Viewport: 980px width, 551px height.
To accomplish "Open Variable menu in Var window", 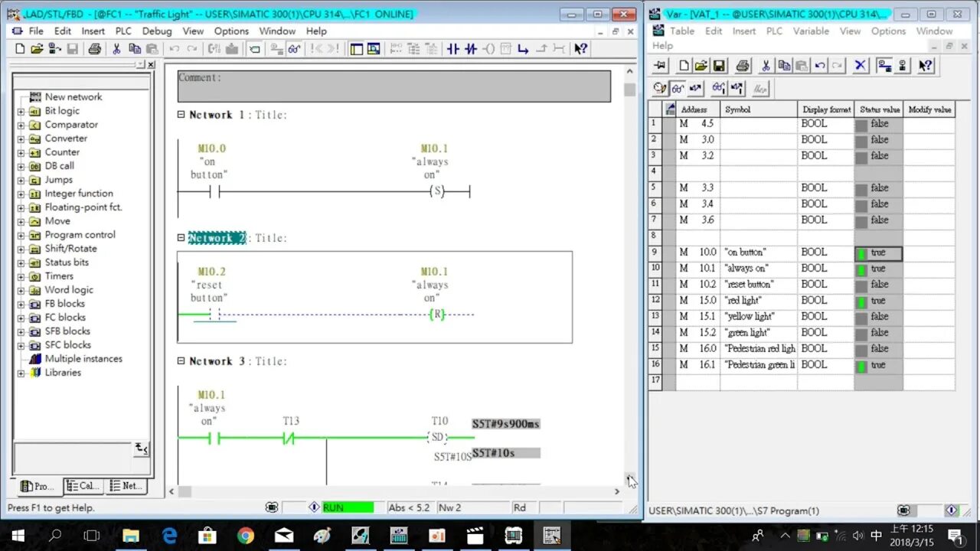I will pos(811,31).
